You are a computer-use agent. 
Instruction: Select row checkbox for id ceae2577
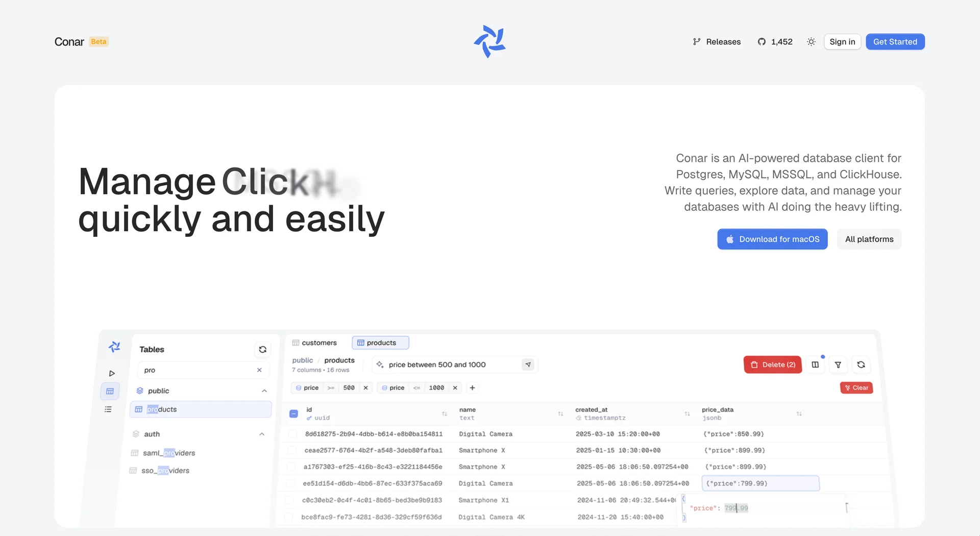point(291,450)
